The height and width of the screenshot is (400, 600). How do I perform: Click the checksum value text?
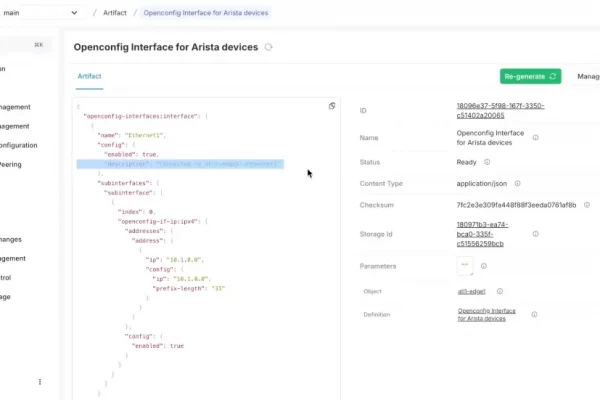tap(516, 205)
